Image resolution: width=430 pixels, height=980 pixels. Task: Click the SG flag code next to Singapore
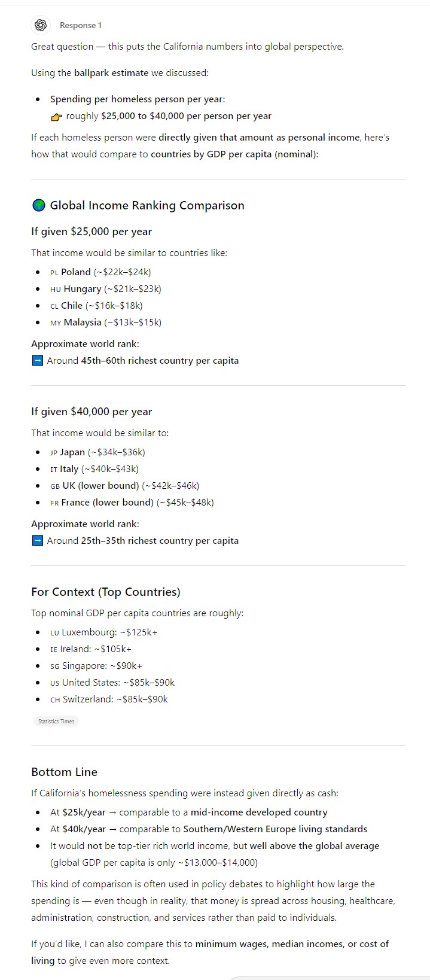coord(55,666)
